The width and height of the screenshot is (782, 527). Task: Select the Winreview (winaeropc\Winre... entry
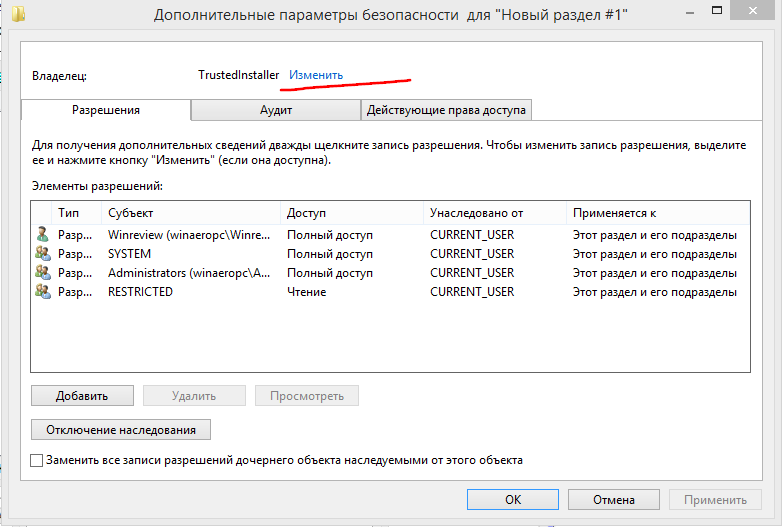pos(189,234)
